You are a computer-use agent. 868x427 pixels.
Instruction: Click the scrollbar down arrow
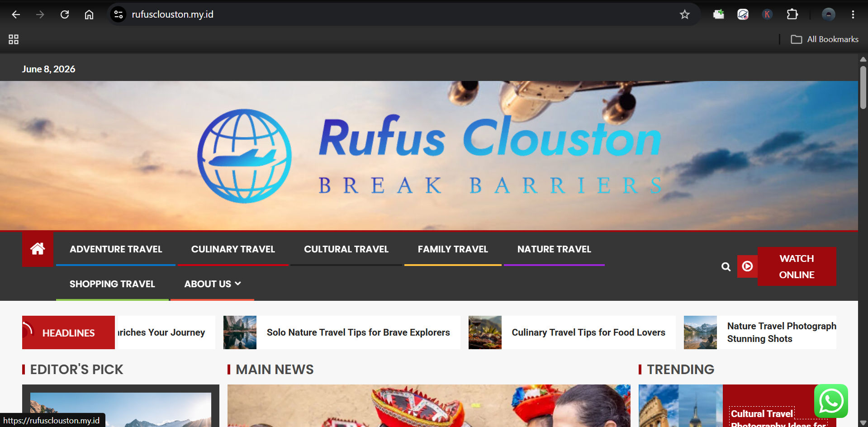[x=863, y=423]
